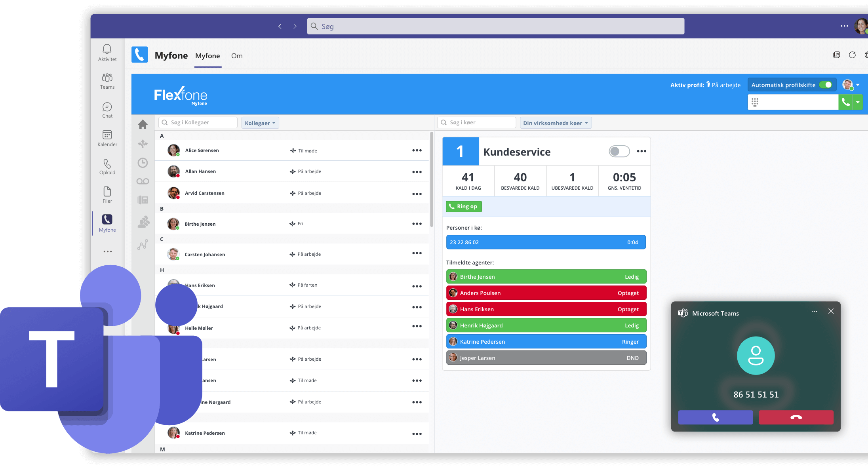This screenshot has height=468, width=868.
Task: Toggle the Kundeservice queue on/off switch
Action: tap(619, 151)
